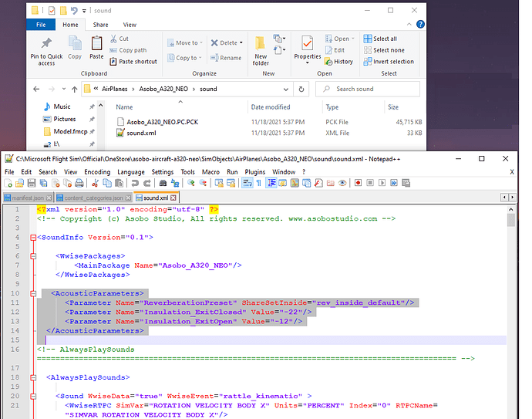Screen dimensions: 532x419
Task: Open the Language menu in Notepad++
Action: click(131, 172)
